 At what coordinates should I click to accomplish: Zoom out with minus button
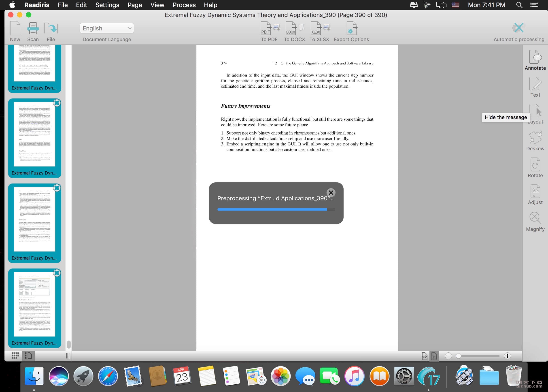point(448,356)
